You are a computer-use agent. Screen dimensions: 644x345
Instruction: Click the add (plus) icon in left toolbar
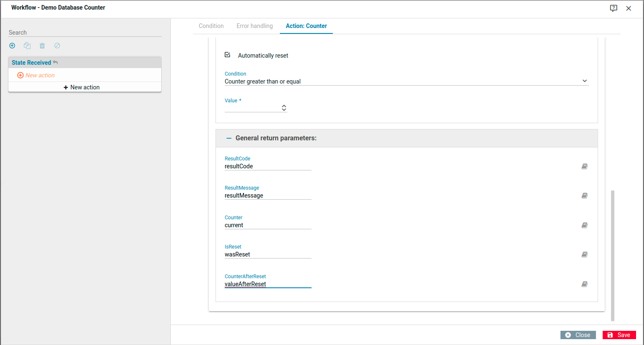point(12,46)
